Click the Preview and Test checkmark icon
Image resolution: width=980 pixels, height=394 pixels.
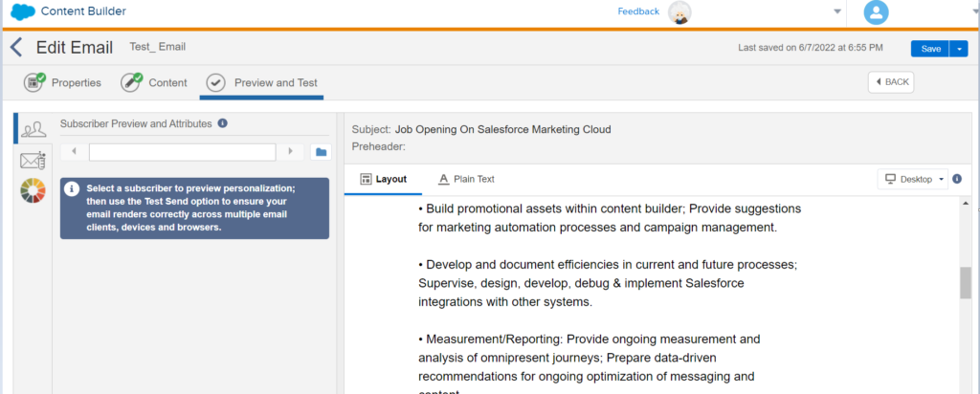(215, 82)
